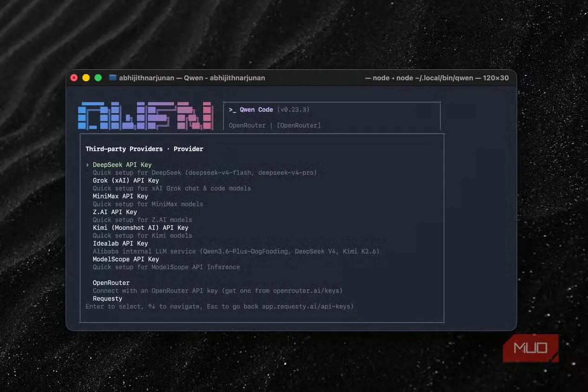Click the green zoom window button
Viewport: 588px width, 392px height.
point(98,78)
